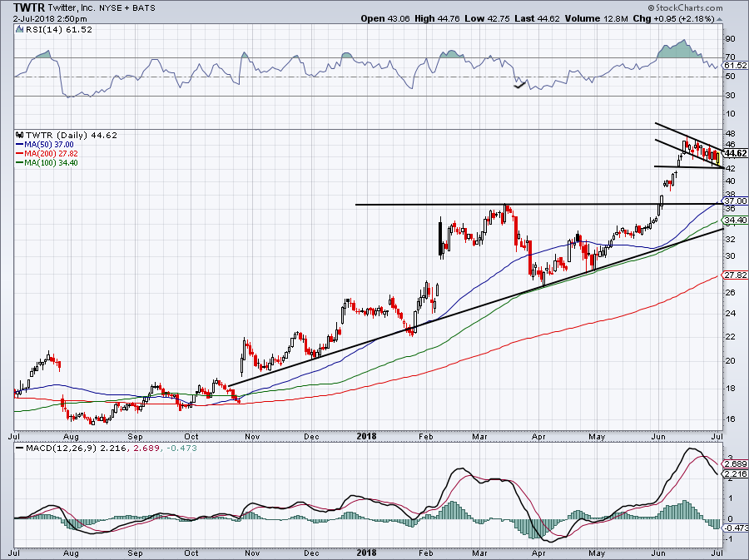Open the StockCharts.com copyright link
The height and width of the screenshot is (560, 749).
point(685,7)
